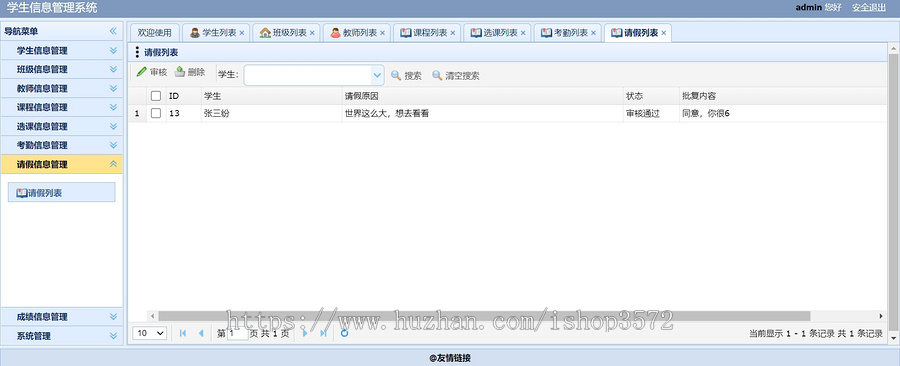Close the 课程列表 tab
900x366 pixels.
point(453,33)
